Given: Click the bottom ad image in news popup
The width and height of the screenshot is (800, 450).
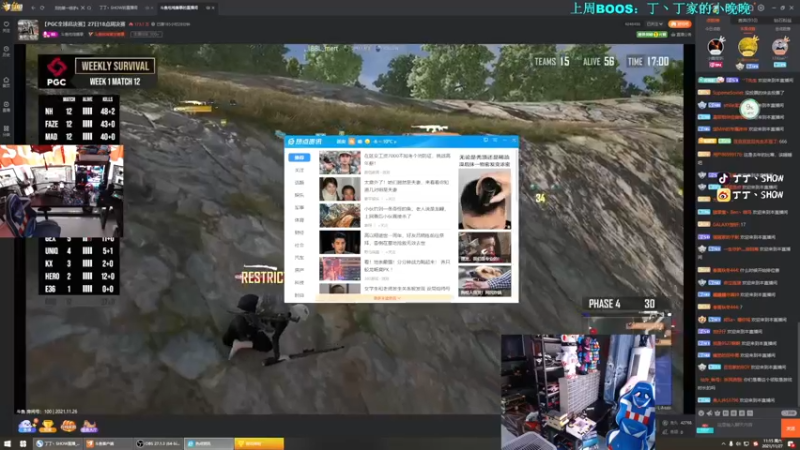Looking at the screenshot, I should (x=484, y=280).
